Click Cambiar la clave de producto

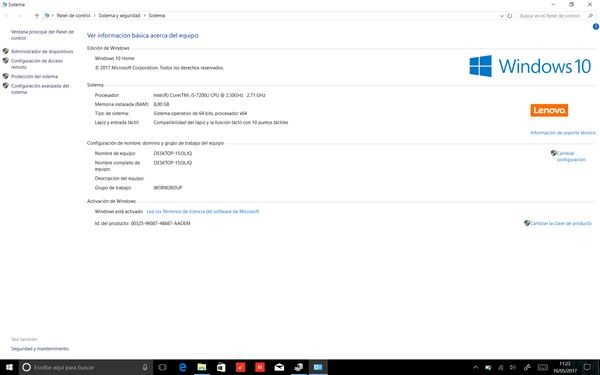(561, 223)
